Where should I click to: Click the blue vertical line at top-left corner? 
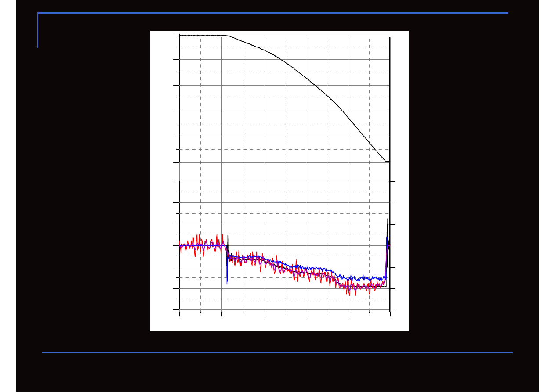[x=38, y=31]
